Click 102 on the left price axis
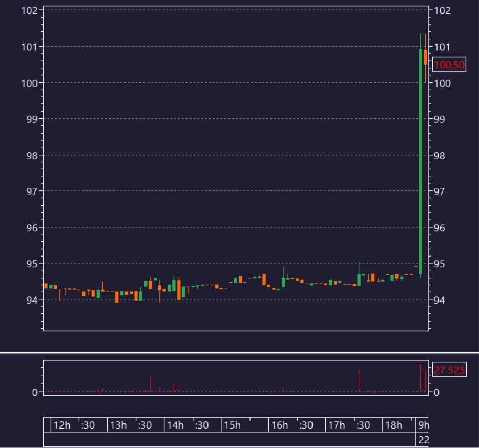 click(x=29, y=11)
